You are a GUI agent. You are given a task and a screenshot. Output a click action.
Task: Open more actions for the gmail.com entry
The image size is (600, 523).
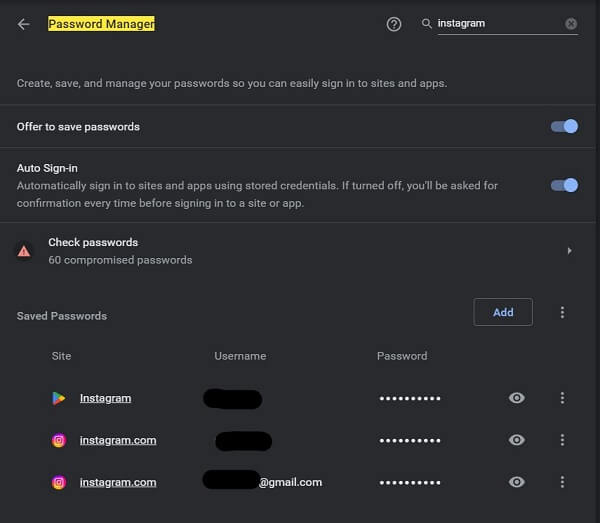pos(562,482)
